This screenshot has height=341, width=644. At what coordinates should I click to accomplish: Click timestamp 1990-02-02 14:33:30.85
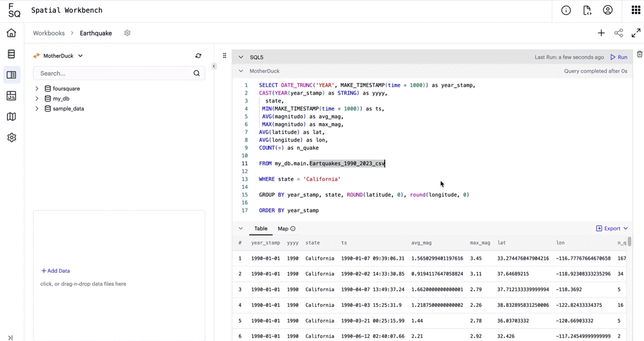pos(372,274)
